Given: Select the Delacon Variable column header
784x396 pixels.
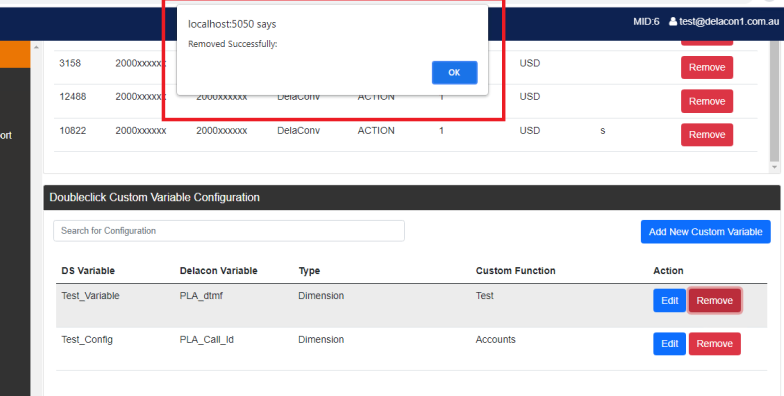Looking at the screenshot, I should 218,270.
